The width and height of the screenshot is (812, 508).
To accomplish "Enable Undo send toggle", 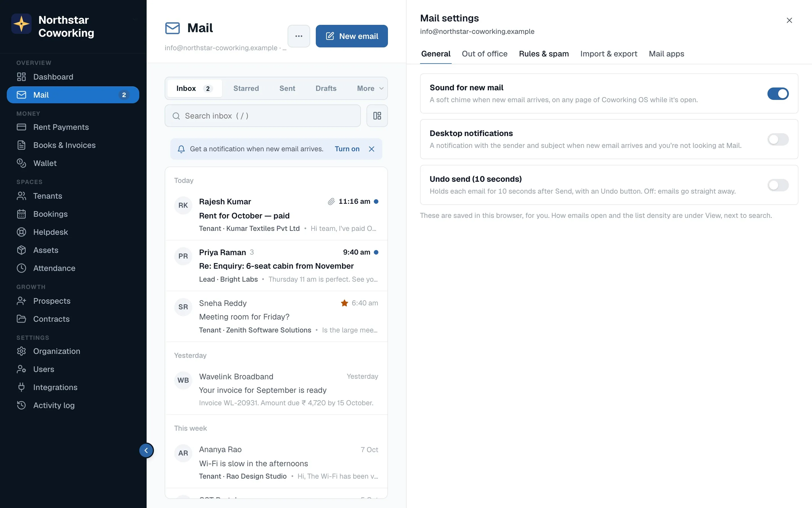I will pos(778,185).
